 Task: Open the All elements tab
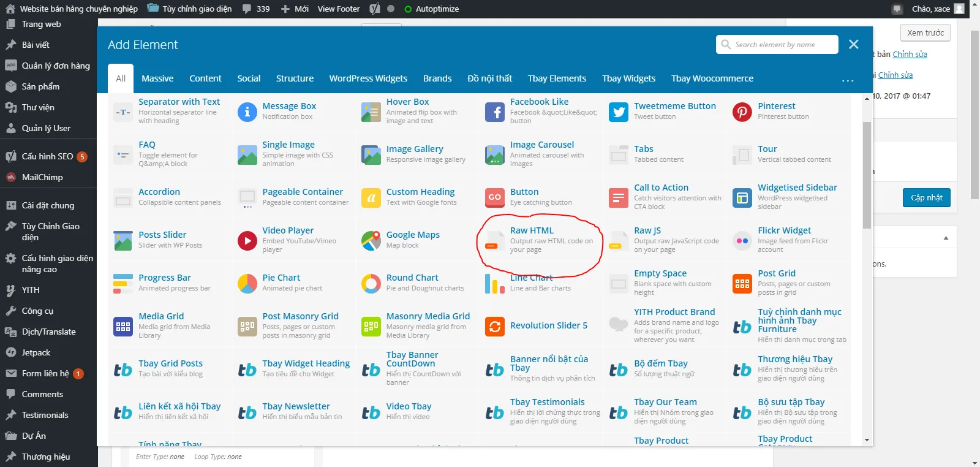(121, 78)
